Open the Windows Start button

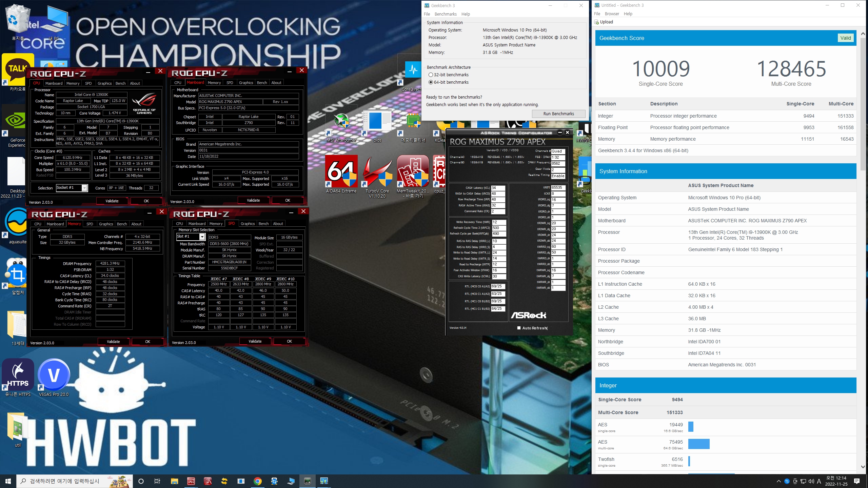click(x=8, y=481)
